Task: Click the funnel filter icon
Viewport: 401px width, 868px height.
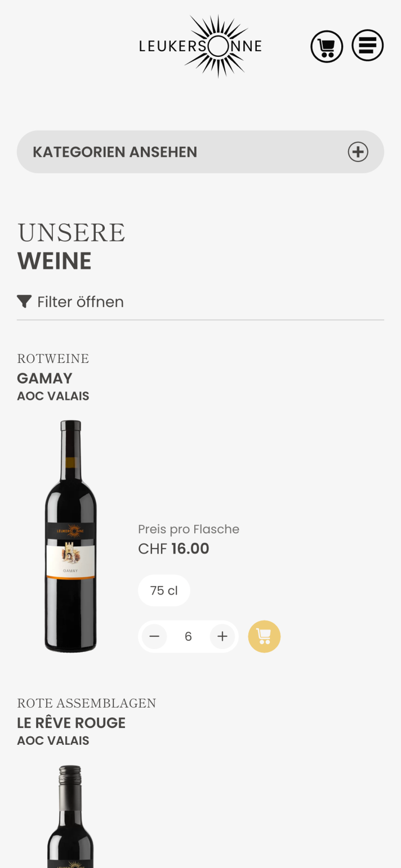Action: (24, 302)
